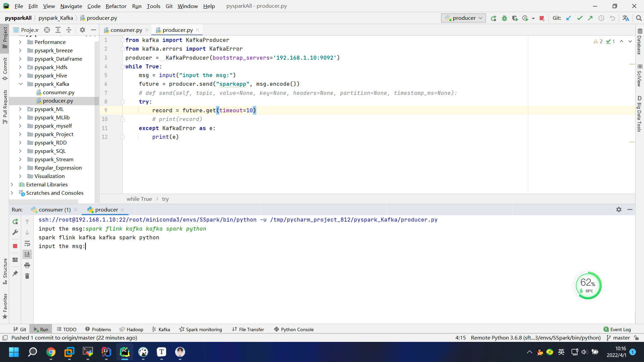The image size is (644, 362).
Task: Toggle soft-wrap in Run console
Action: point(27,243)
